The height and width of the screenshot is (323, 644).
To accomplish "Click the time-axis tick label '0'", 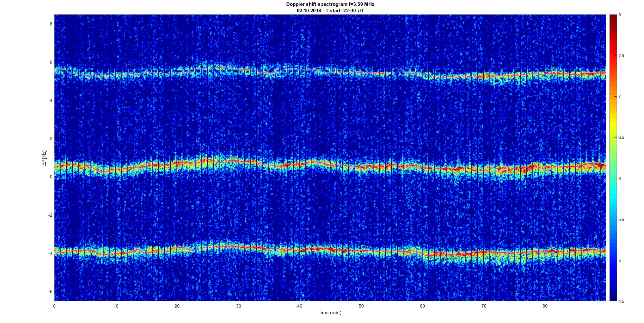I will [54, 306].
